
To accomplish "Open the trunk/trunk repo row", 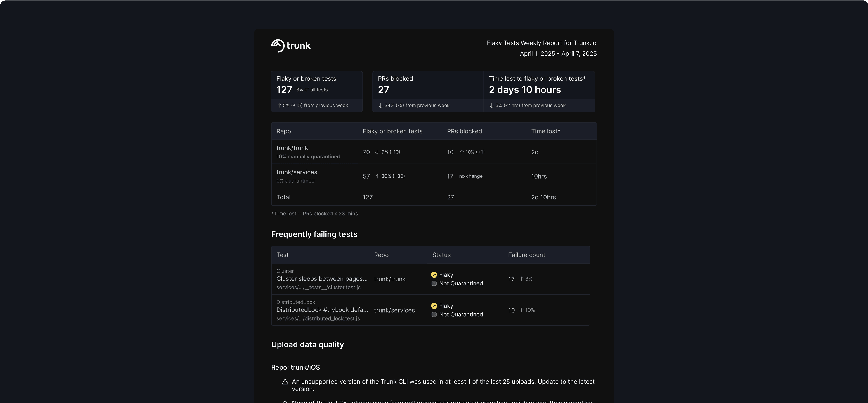I will click(434, 152).
